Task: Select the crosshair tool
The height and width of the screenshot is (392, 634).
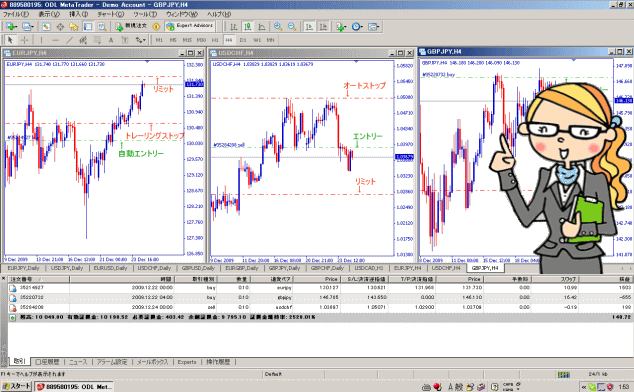Action: [24, 40]
